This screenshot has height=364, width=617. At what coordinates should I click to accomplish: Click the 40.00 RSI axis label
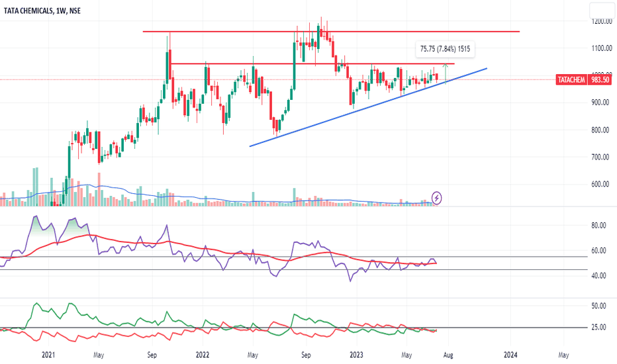coord(598,276)
